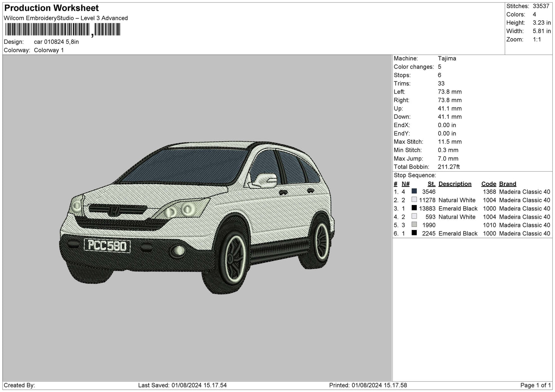This screenshot has width=555, height=392.
Task: Click the color swatch for stop 4
Action: pos(414,217)
